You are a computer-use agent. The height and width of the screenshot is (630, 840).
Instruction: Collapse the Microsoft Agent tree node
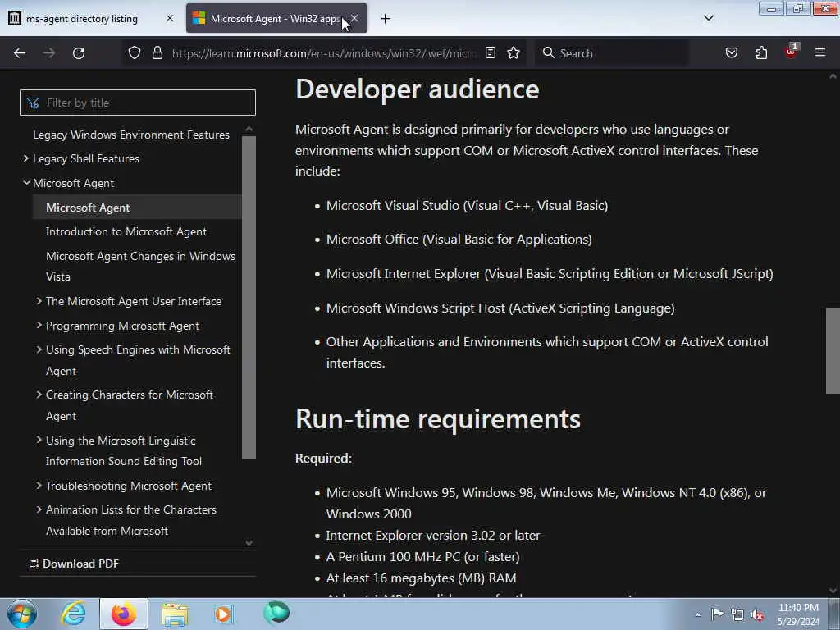26,183
